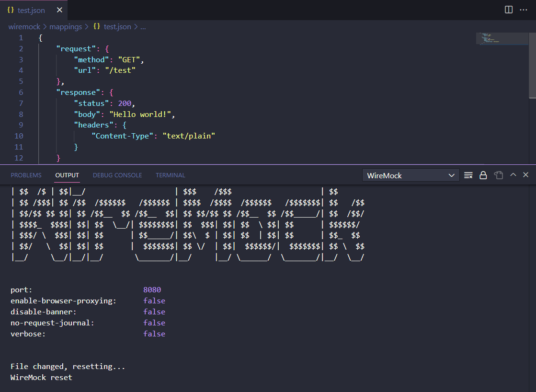Click the "body" key in the editor

[87, 114]
